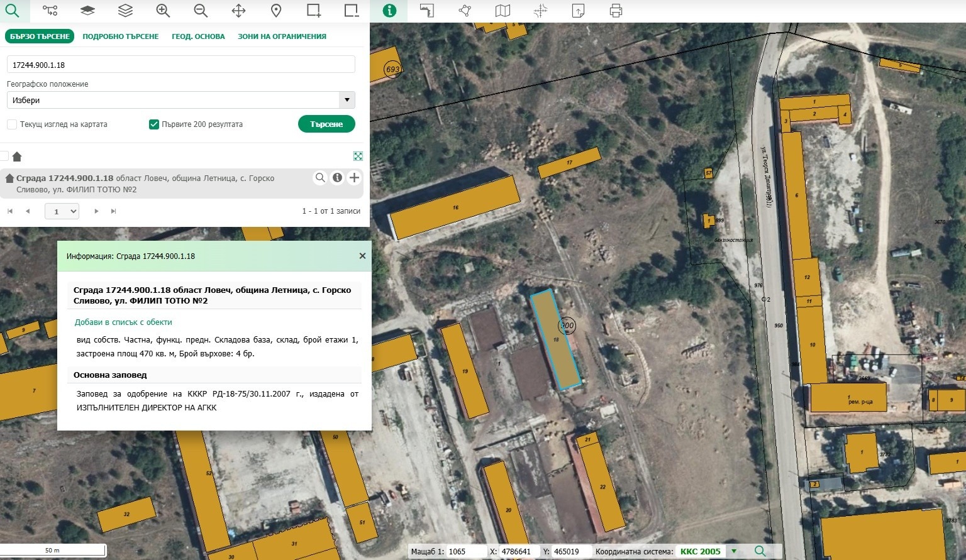Click the export/upload page icon
Viewport: 966px width, 560px height.
tap(578, 11)
